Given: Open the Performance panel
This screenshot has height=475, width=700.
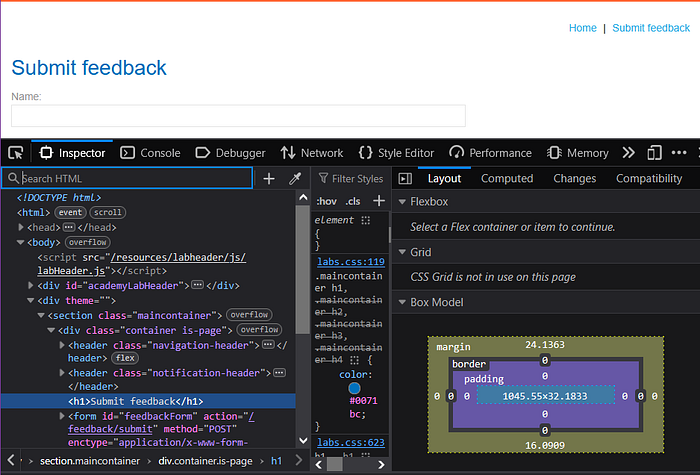Looking at the screenshot, I should [x=490, y=153].
